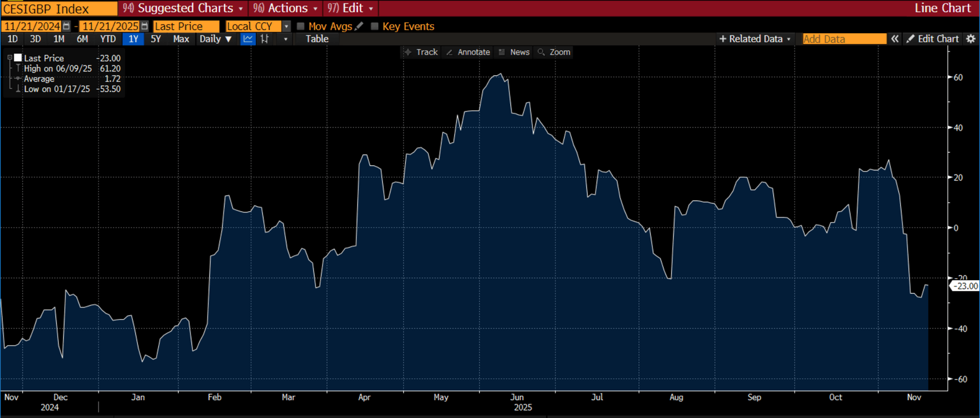
Task: Collapse the Last Price legend tree
Action: pyautogui.click(x=10, y=58)
